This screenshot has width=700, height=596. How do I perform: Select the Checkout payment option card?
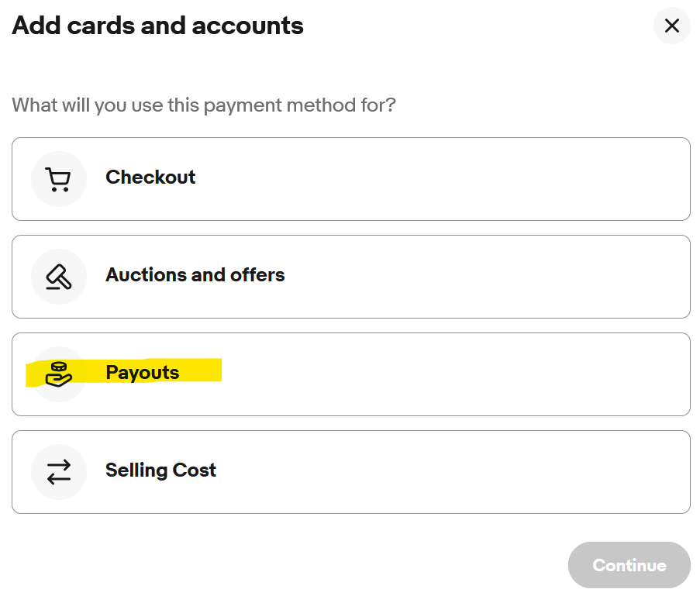(350, 179)
